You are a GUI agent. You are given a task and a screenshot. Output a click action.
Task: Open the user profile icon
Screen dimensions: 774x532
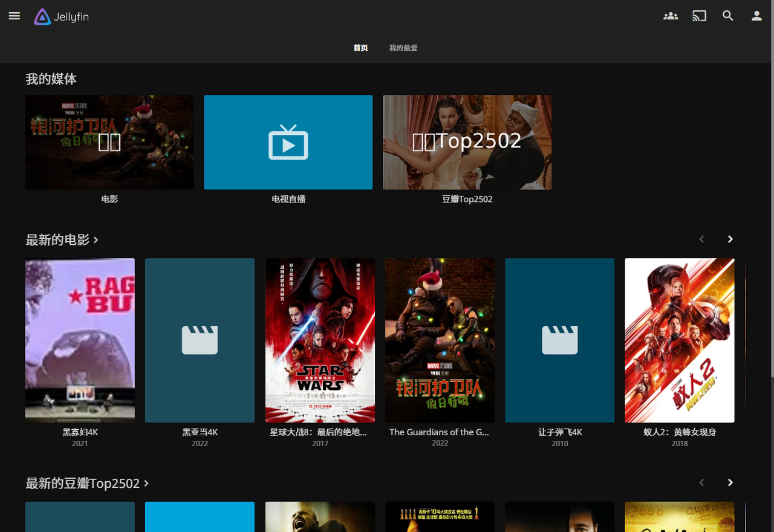point(756,16)
